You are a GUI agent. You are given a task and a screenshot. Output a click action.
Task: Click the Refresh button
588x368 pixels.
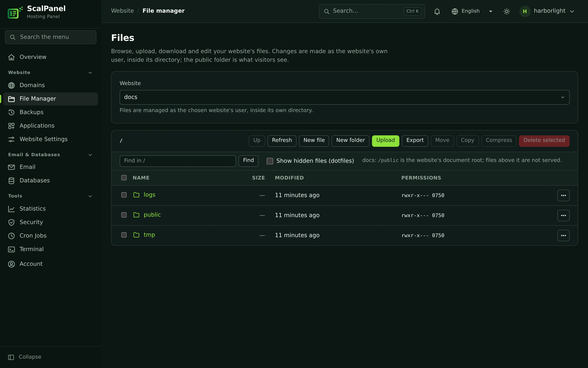point(282,141)
